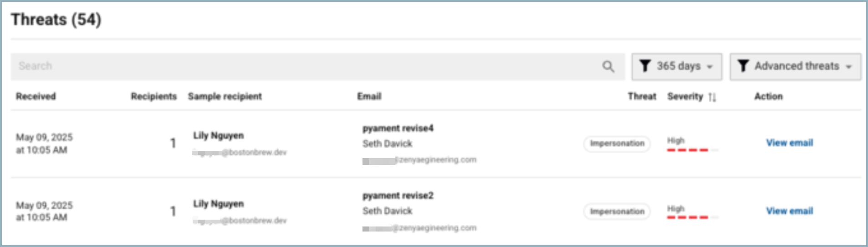Click the pyament revise4 email subject

pyautogui.click(x=398, y=129)
